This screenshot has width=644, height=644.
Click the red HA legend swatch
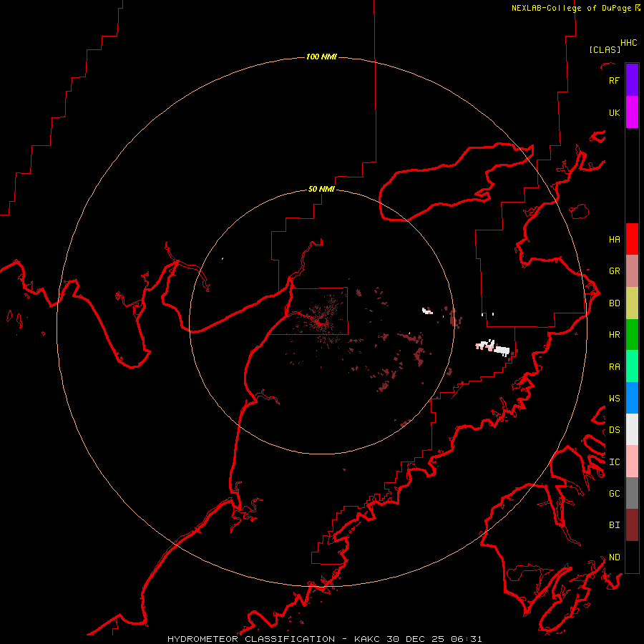tap(632, 239)
